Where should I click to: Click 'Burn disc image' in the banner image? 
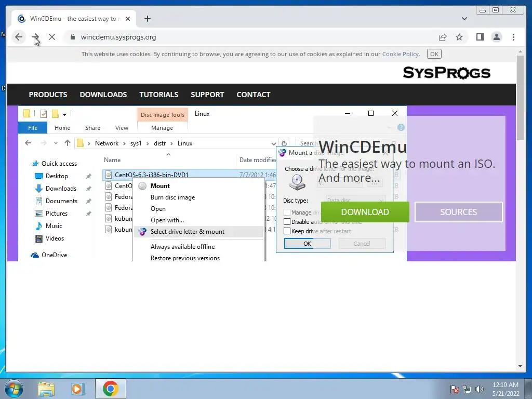point(172,197)
